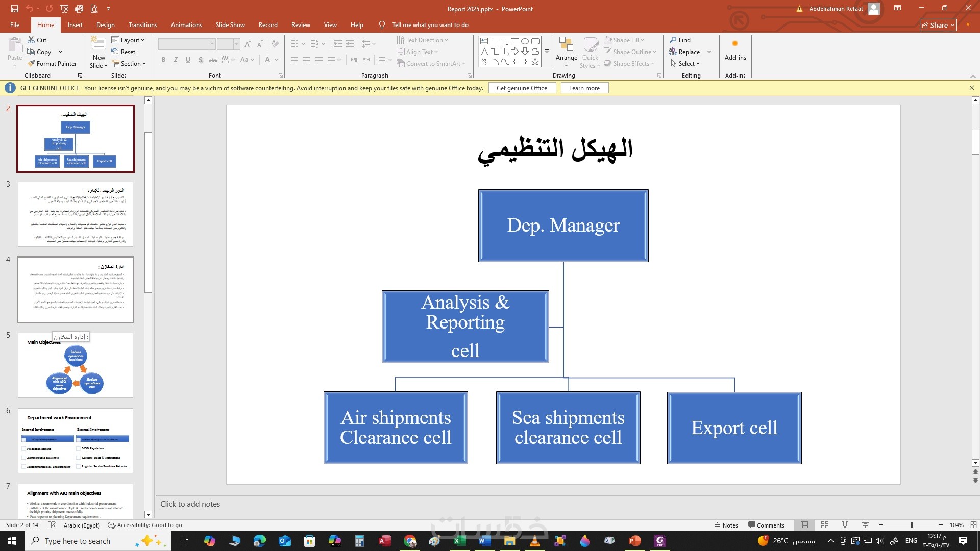Adjust the zoom slider handle
The height and width of the screenshot is (551, 980).
pos(912,525)
